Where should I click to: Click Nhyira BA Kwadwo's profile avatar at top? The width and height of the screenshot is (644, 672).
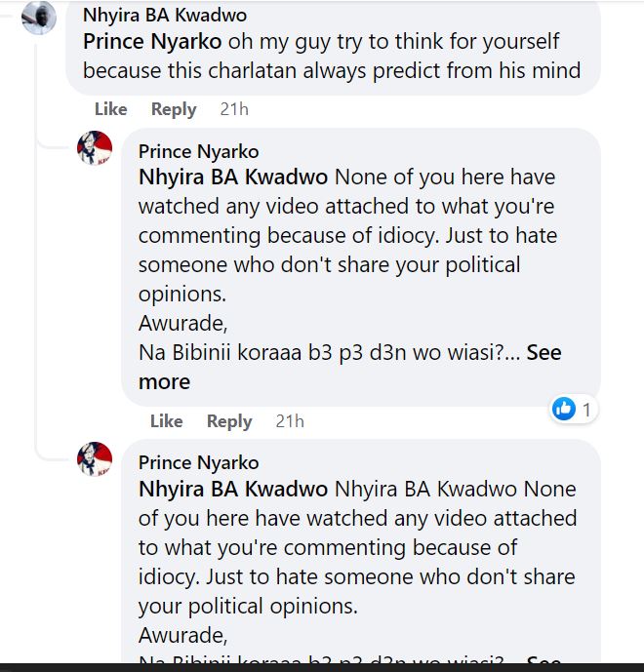[x=39, y=18]
